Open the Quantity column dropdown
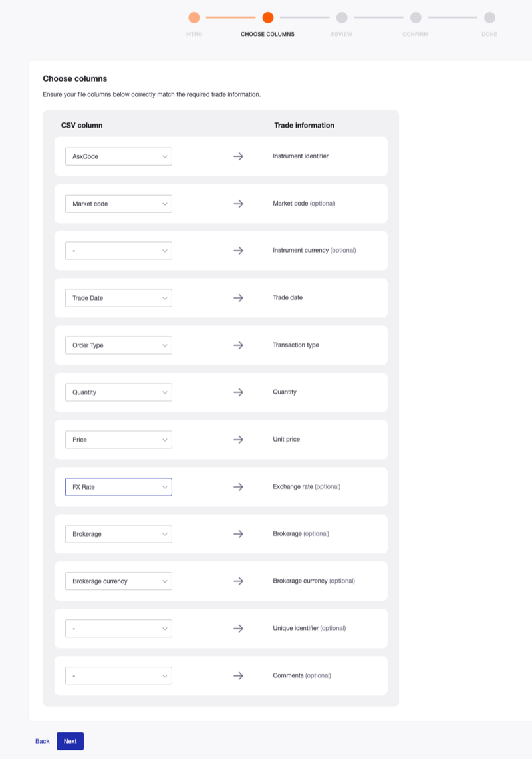Viewport: 532px width, 759px height. 118,392
